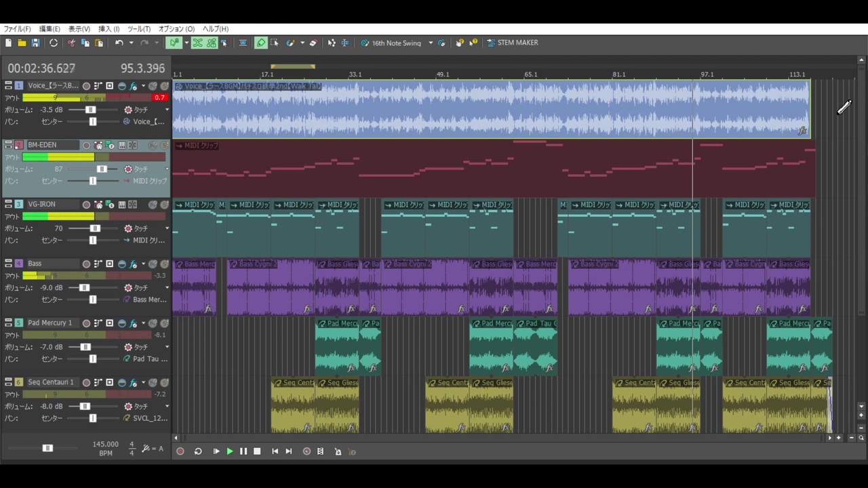Open piano roll icon on BM-EDEN track
Image resolution: width=868 pixels, height=488 pixels.
122,145
